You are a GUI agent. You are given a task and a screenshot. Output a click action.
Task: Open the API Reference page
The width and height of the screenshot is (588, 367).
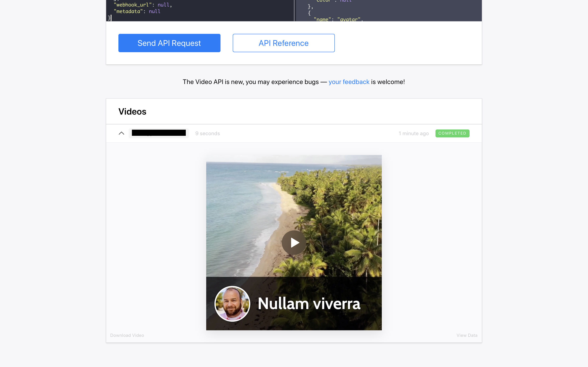(284, 43)
